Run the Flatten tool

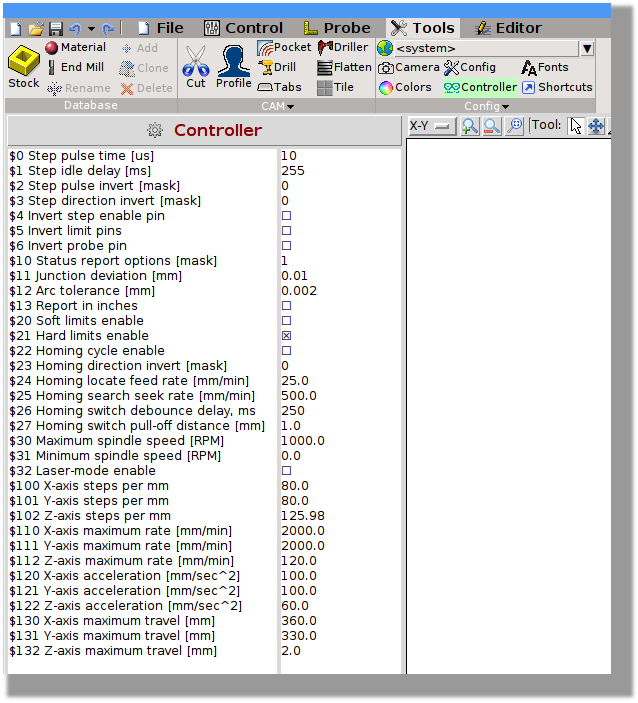click(344, 67)
